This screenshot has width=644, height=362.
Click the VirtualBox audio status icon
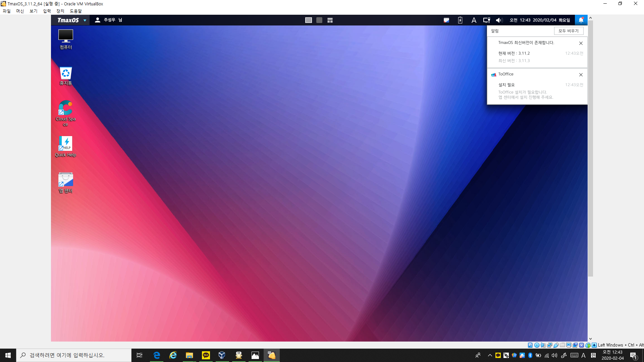tap(543, 345)
